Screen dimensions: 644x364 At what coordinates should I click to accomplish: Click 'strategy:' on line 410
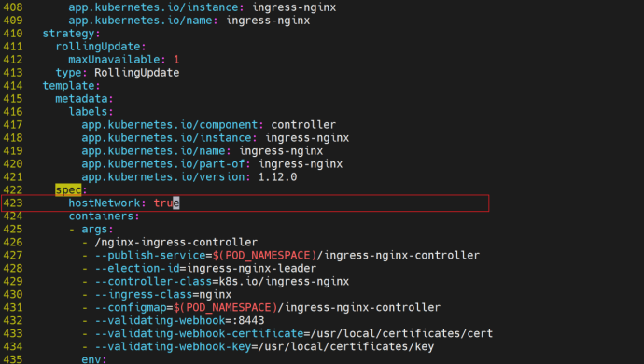pyautogui.click(x=72, y=34)
